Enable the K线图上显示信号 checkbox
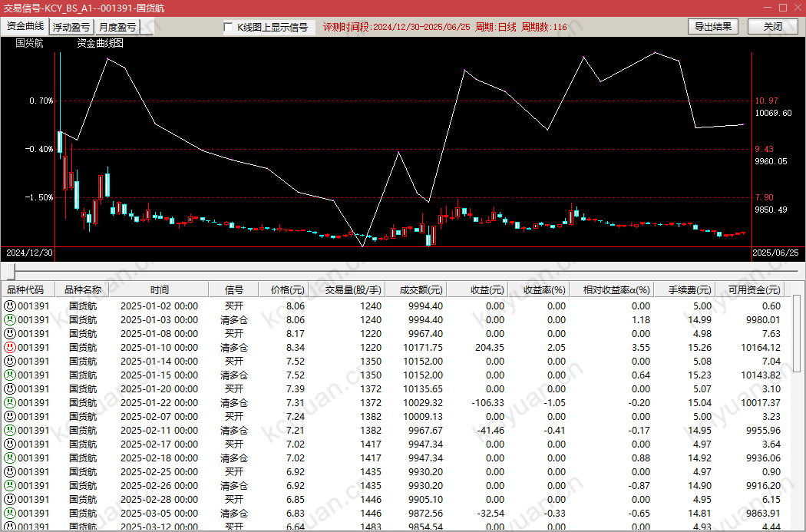 (228, 28)
